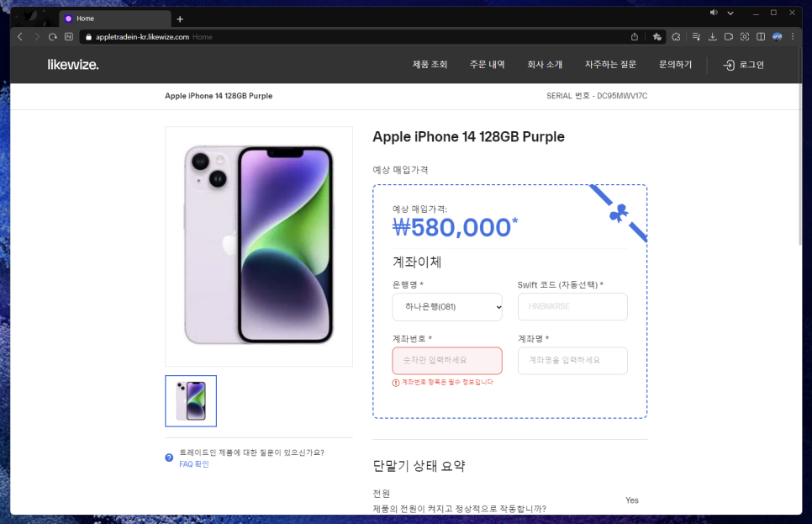Go to 문의하기 page
The height and width of the screenshot is (524, 812).
(675, 65)
